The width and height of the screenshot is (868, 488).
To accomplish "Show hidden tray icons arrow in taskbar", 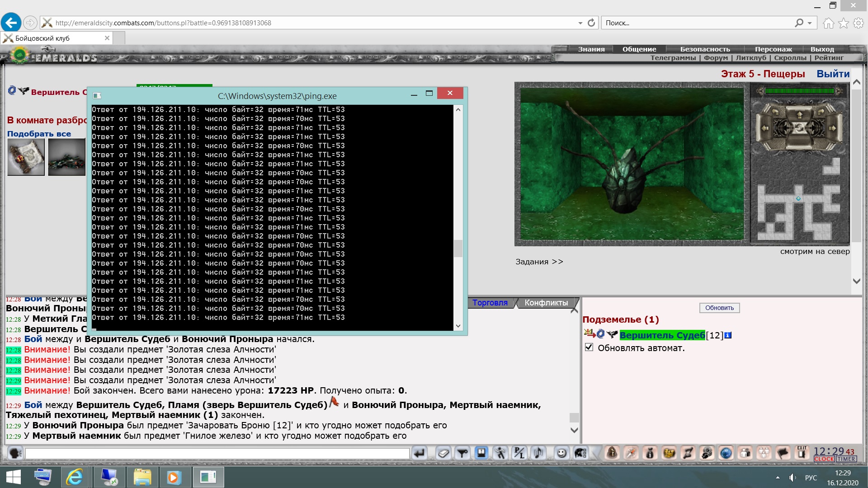I will coord(778,477).
